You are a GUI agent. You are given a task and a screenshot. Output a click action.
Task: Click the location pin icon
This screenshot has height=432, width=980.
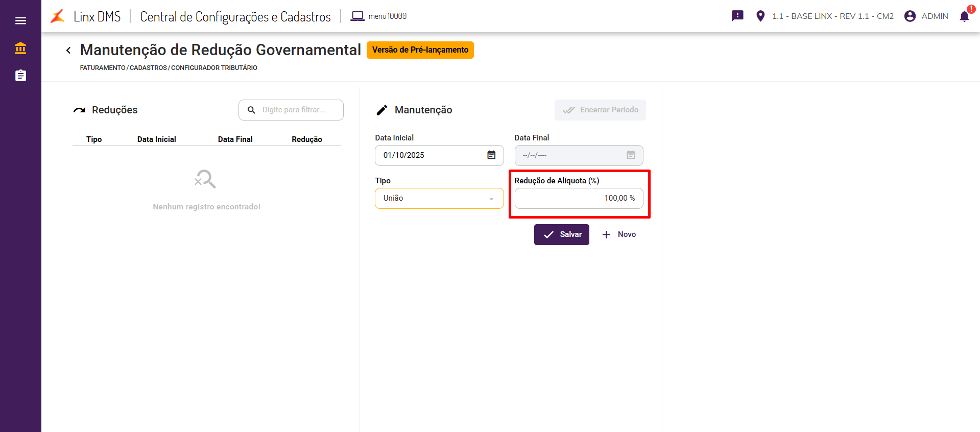tap(760, 16)
